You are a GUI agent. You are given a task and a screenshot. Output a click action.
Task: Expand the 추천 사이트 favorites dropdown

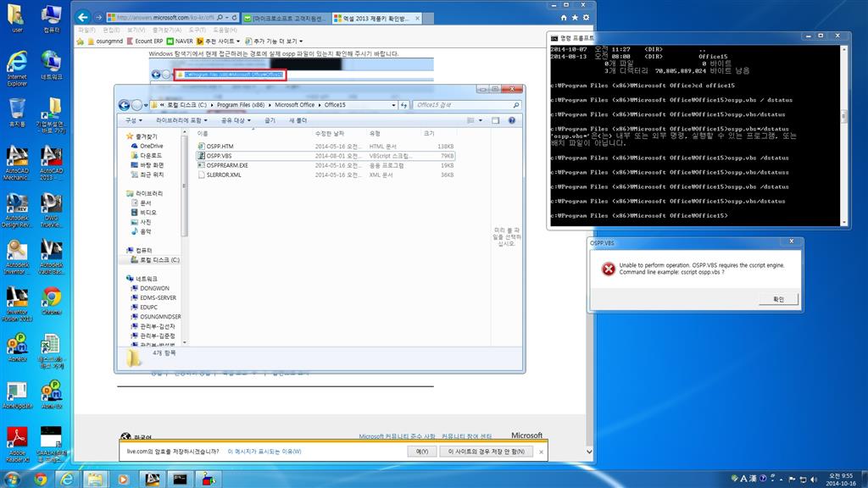coord(219,41)
